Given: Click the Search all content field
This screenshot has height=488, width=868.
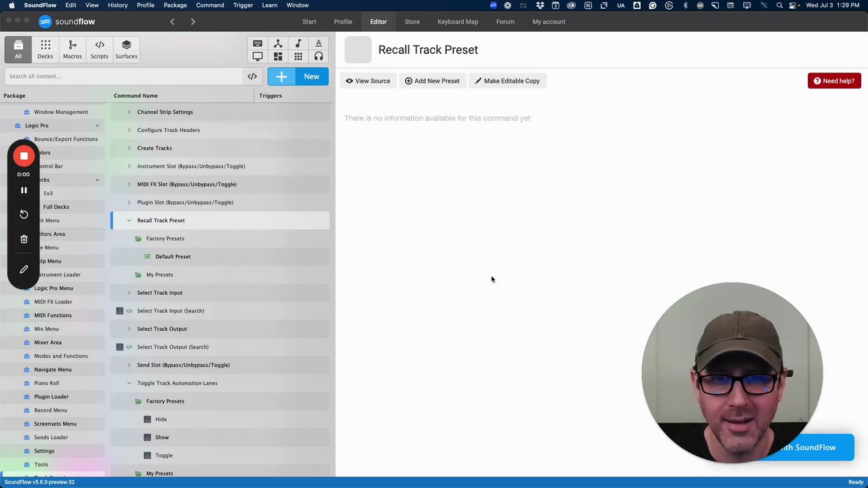Looking at the screenshot, I should pyautogui.click(x=123, y=76).
